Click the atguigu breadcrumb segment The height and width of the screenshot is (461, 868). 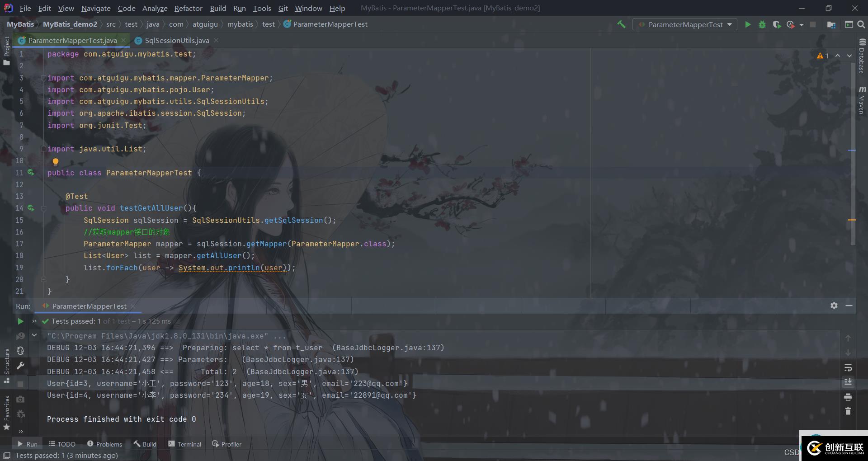click(x=205, y=24)
